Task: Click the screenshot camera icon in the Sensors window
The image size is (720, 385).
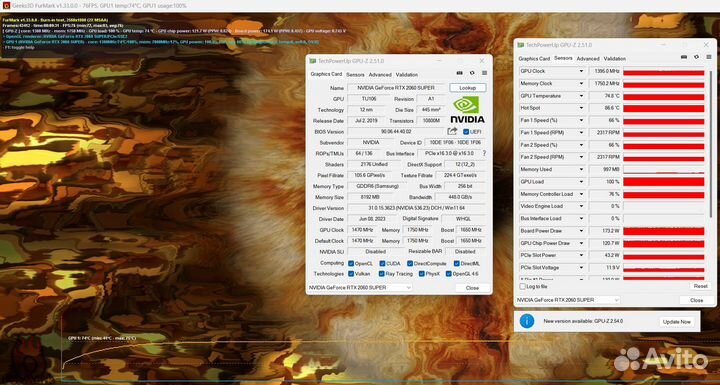Action: [684, 57]
